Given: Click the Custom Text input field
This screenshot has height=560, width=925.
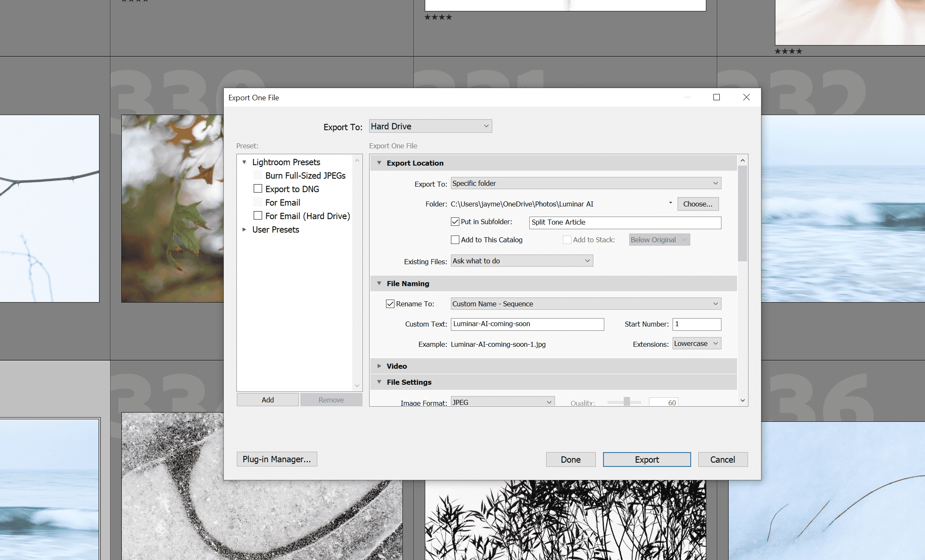Looking at the screenshot, I should [x=527, y=324].
